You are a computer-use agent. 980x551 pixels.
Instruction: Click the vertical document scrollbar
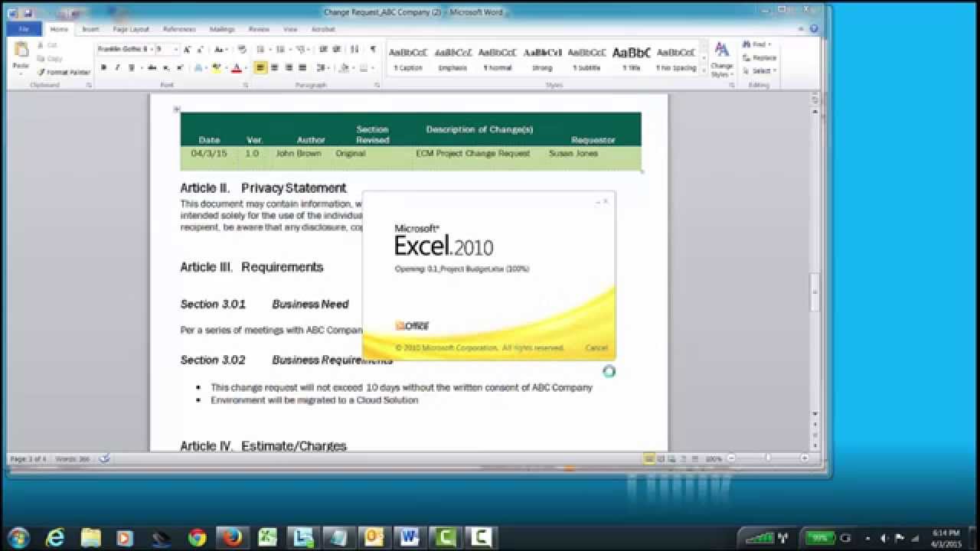tap(815, 291)
